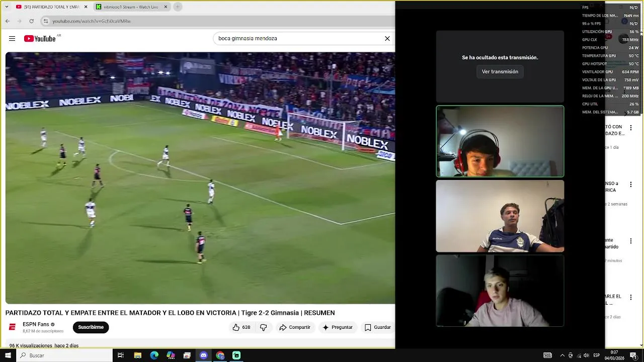
Task: Open the touch keyboard tray icon
Action: click(548, 355)
